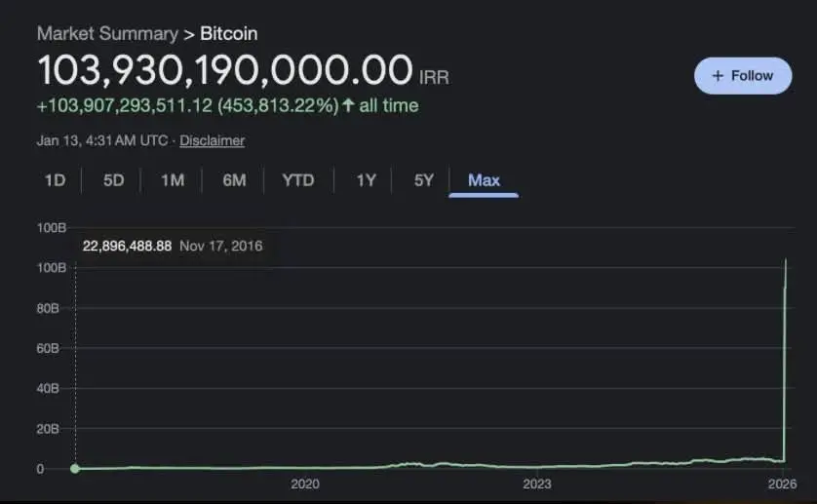817x504 pixels.
Task: Switch the chart to 1D range
Action: click(55, 179)
